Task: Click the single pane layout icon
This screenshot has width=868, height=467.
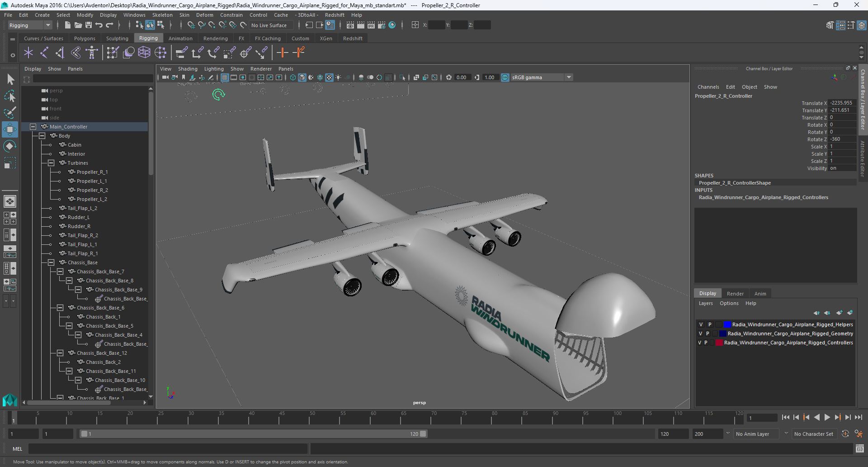Action: pos(9,201)
